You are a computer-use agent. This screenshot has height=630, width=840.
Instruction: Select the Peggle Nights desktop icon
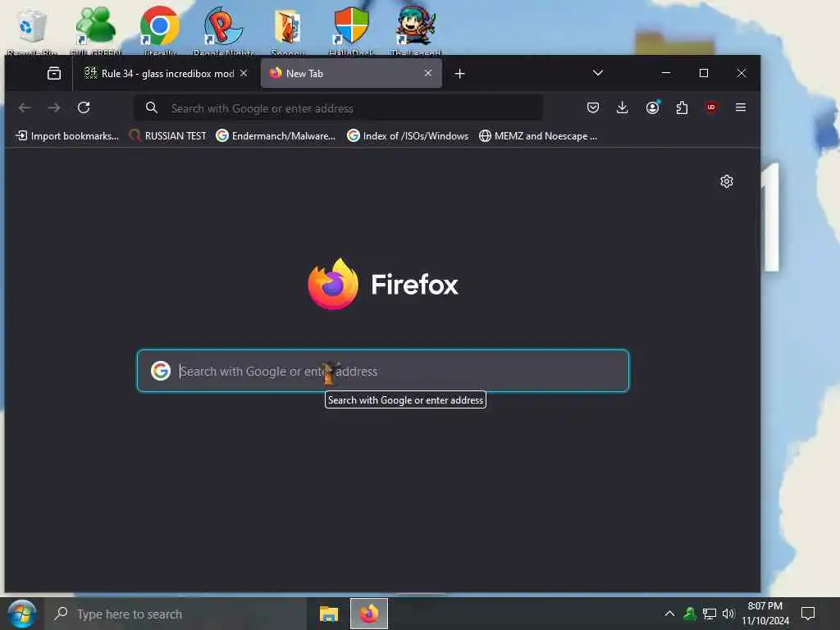223,30
